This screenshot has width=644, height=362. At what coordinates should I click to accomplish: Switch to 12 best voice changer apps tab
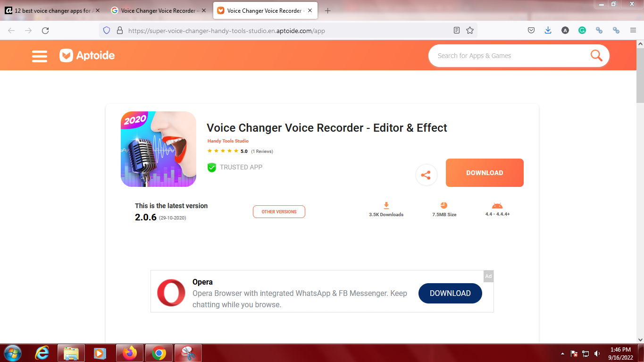53,10
